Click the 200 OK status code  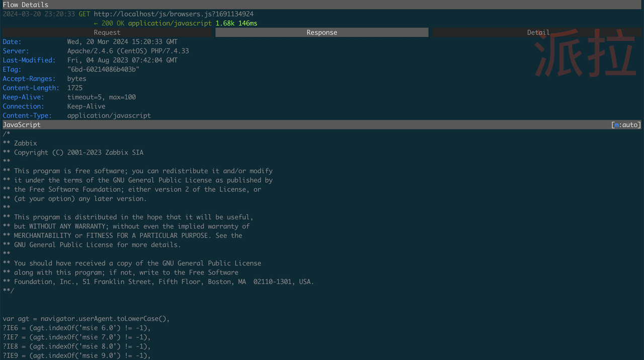click(113, 23)
